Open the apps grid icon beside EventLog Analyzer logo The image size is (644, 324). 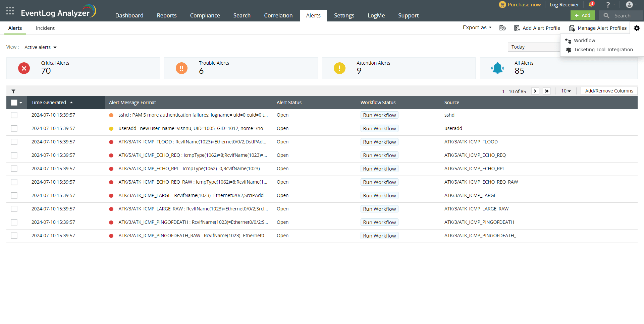[10, 10]
